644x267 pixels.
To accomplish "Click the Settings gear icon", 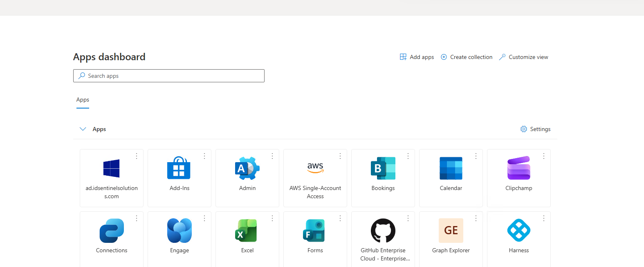I will [524, 129].
